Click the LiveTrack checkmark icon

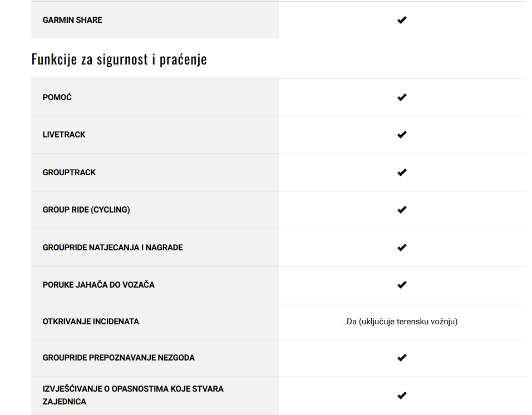tap(402, 135)
